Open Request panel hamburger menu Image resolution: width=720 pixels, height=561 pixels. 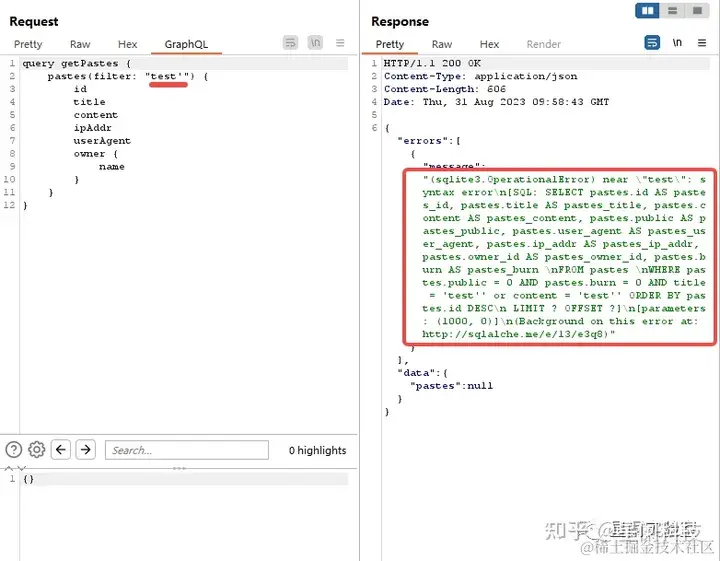point(340,43)
